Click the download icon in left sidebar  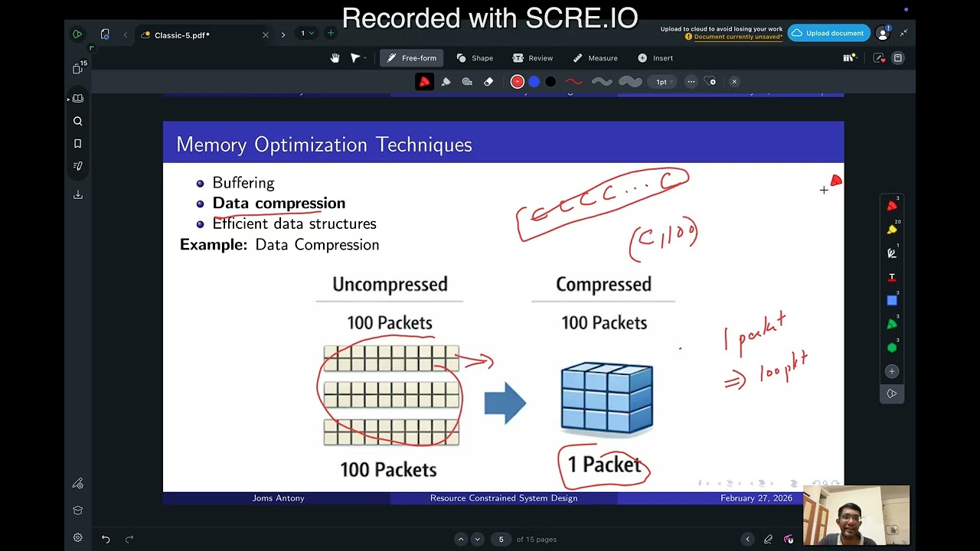[77, 194]
